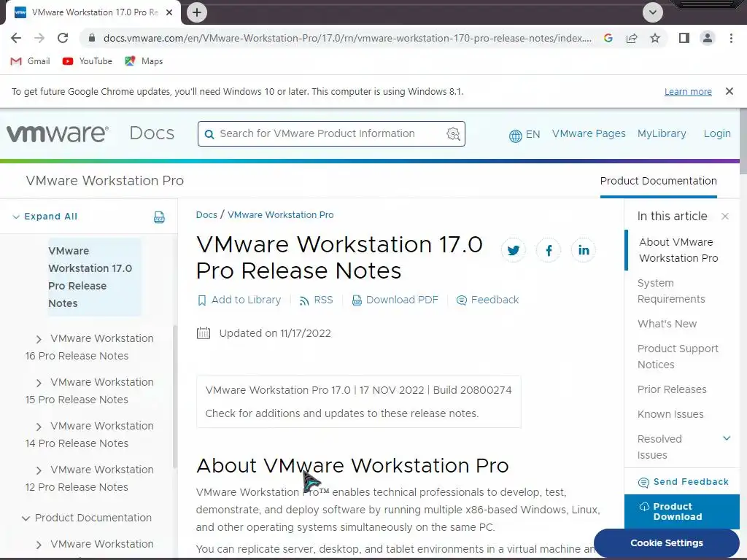Click the page vertical scrollbar
This screenshot has height=560, width=747.
[x=743, y=142]
